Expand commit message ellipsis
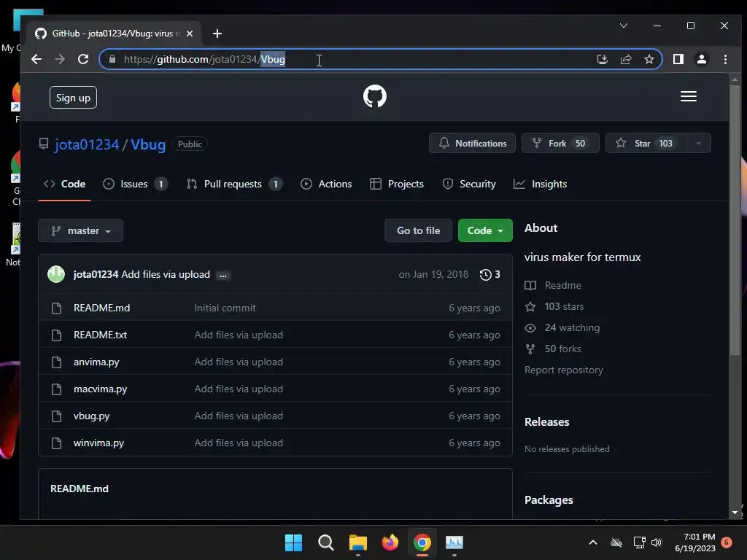The height and width of the screenshot is (560, 747). 222,275
